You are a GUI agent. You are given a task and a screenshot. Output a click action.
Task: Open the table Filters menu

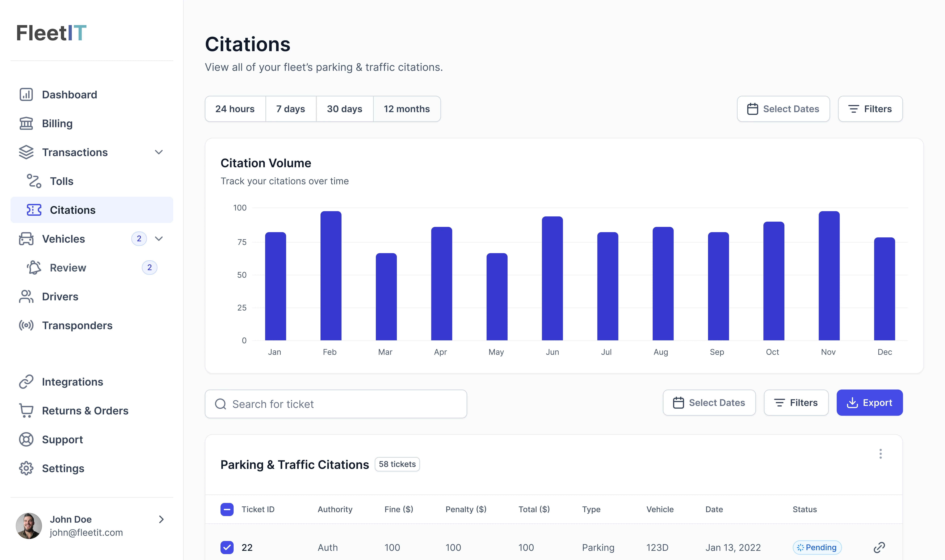point(796,403)
